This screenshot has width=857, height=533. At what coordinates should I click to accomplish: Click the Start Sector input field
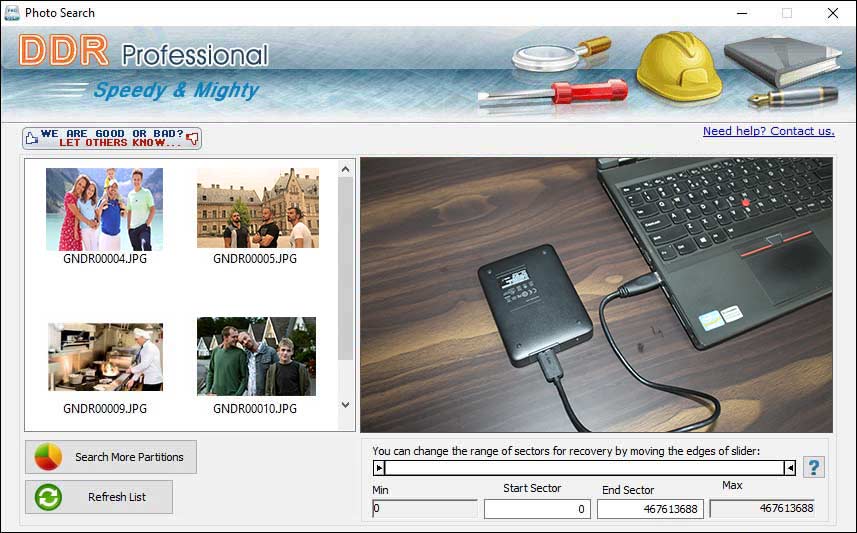(x=537, y=509)
